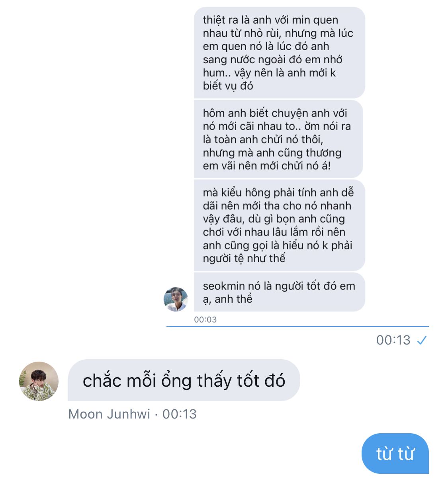
Task: Tap the small avatar beside seokmin message
Action: [176, 299]
